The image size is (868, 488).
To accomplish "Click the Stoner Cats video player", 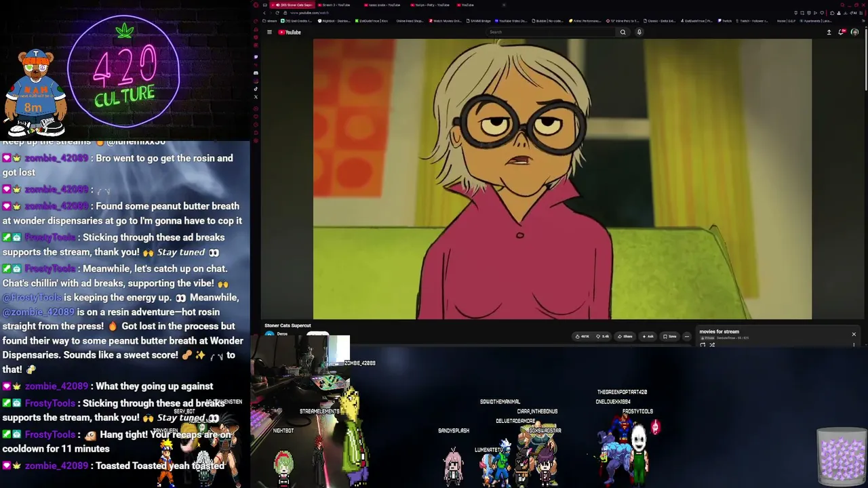I will coord(562,179).
